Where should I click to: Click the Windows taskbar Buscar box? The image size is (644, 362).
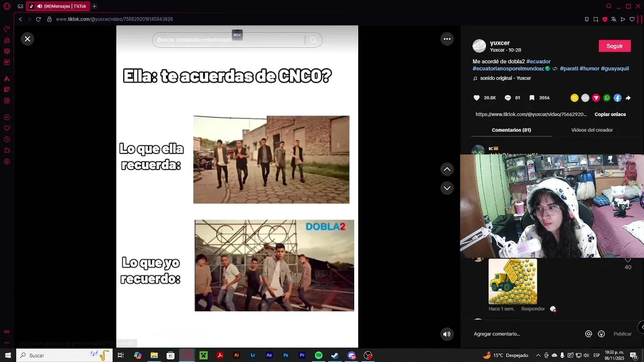click(64, 355)
